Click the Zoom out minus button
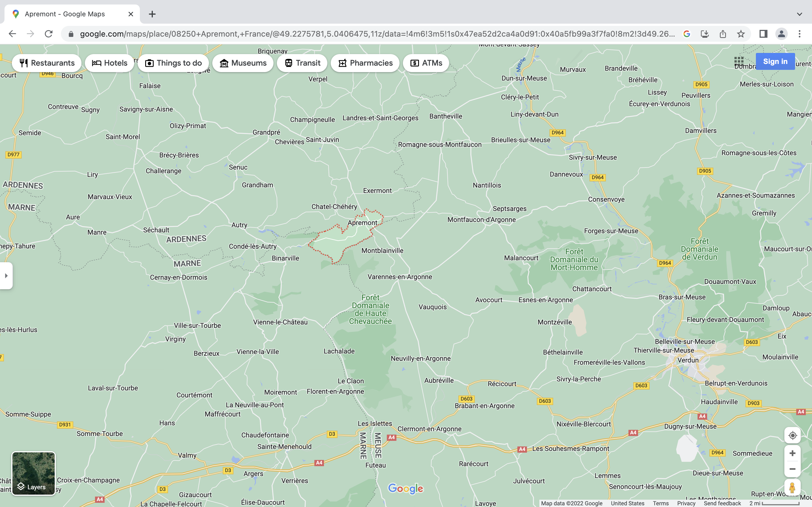 (792, 469)
